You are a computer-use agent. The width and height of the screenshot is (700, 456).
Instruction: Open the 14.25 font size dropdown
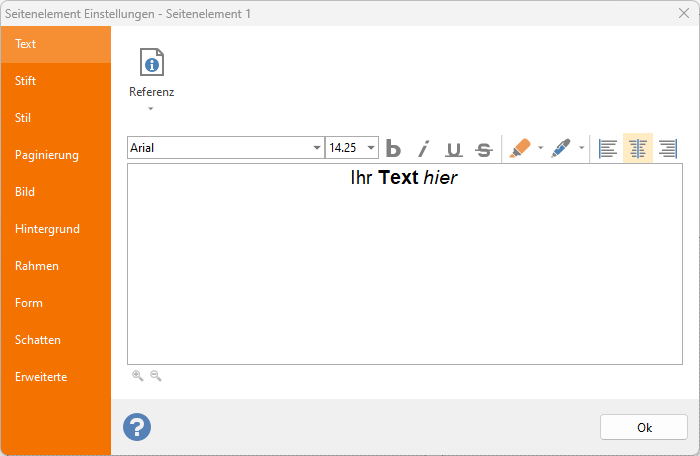pos(371,148)
